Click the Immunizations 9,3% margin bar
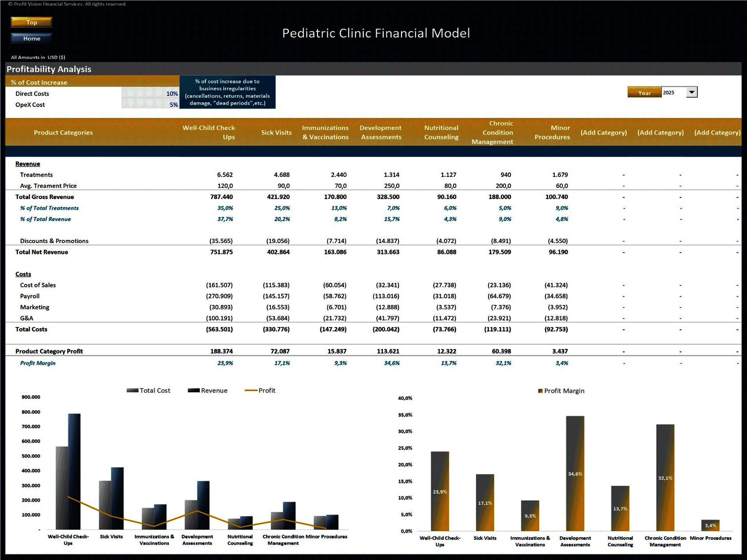747x560 pixels. tap(530, 516)
